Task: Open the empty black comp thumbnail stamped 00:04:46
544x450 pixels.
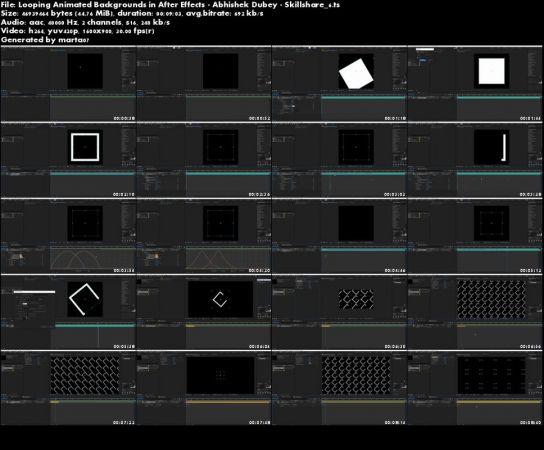Action: [x=339, y=236]
